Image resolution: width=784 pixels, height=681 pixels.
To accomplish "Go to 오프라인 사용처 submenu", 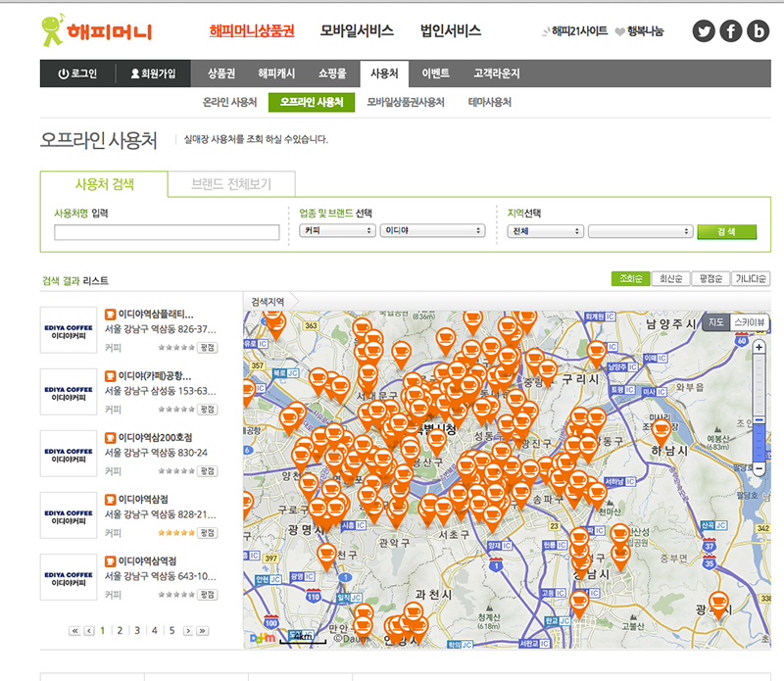I will point(312,103).
